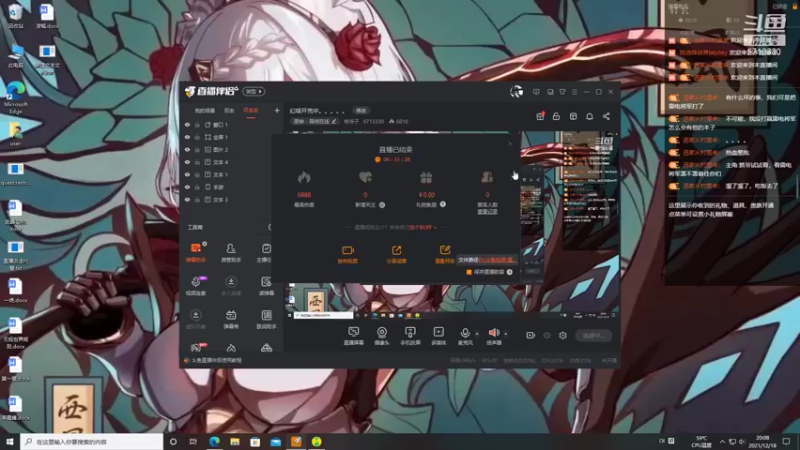Open Windows Start menu
Viewport: 800px width, 450px height.
click(9, 441)
